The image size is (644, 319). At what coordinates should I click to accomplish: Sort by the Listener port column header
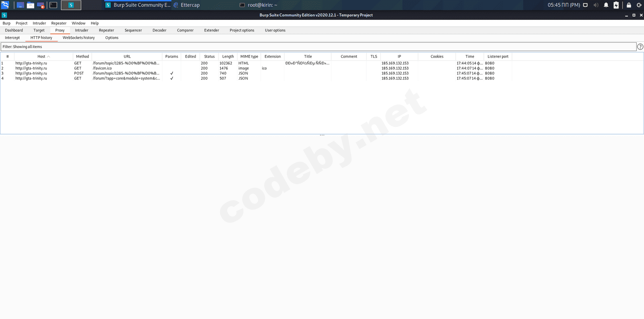[498, 56]
